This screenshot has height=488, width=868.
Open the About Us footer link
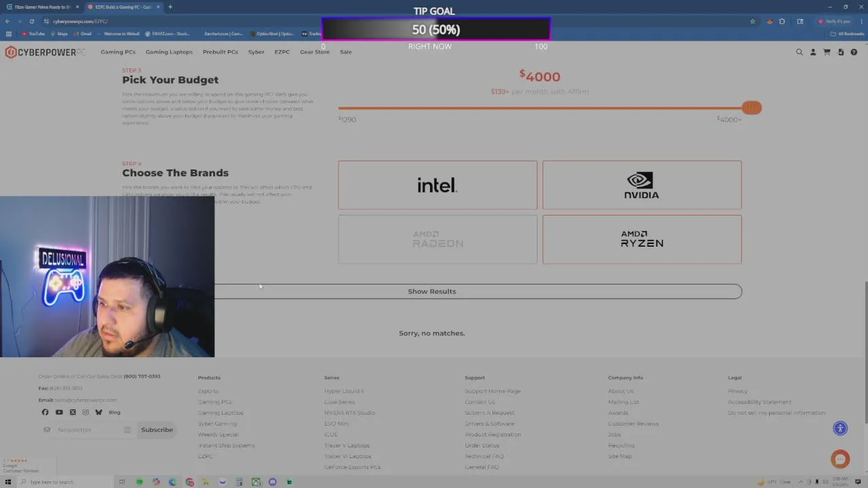[620, 391]
